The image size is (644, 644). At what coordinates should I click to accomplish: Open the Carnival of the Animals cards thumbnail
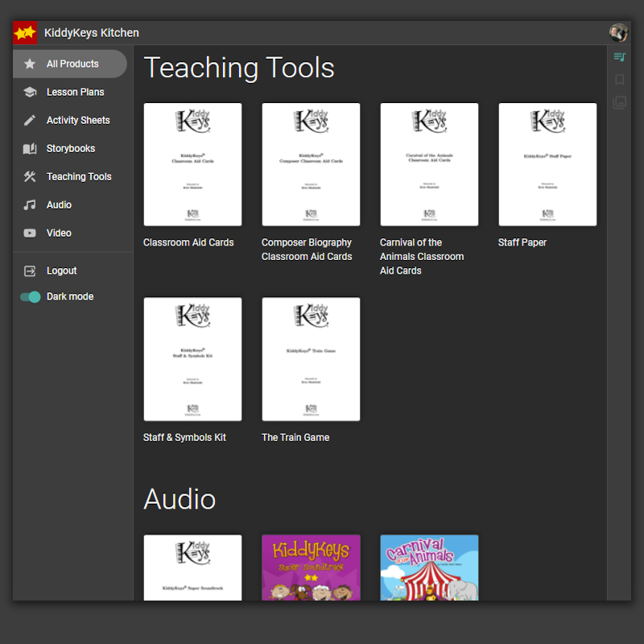click(x=429, y=164)
